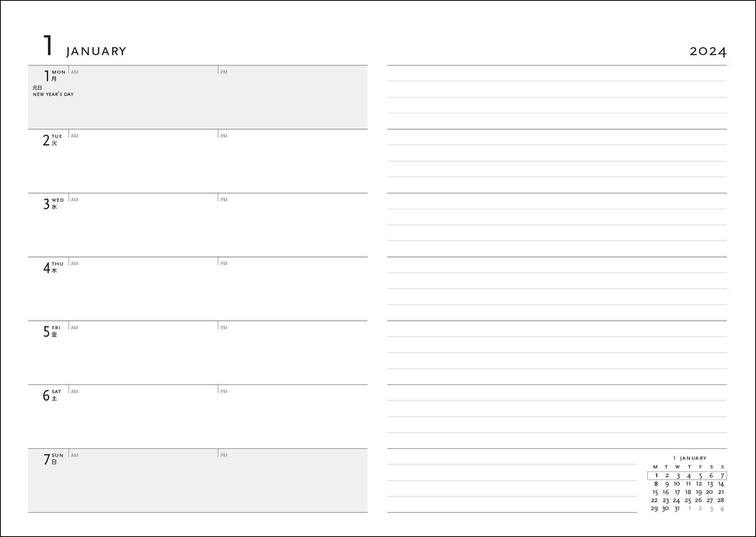Select the 2 TUE day number

click(x=46, y=140)
